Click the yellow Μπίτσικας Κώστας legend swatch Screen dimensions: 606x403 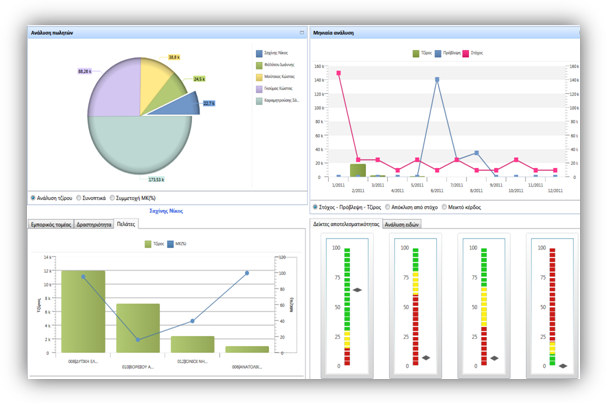[x=259, y=77]
